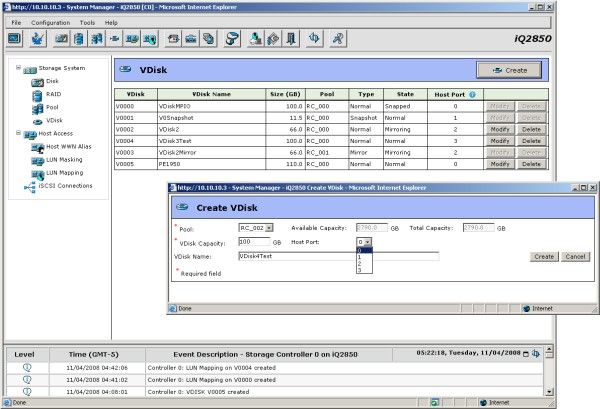The height and width of the screenshot is (409, 600).
Task: Click the LUN Masking tree icon
Action: pyautogui.click(x=38, y=161)
